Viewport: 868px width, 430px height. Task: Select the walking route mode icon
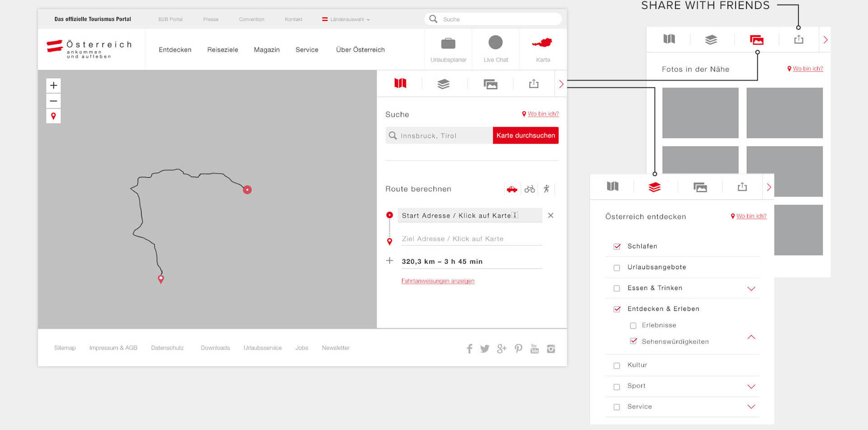click(547, 189)
